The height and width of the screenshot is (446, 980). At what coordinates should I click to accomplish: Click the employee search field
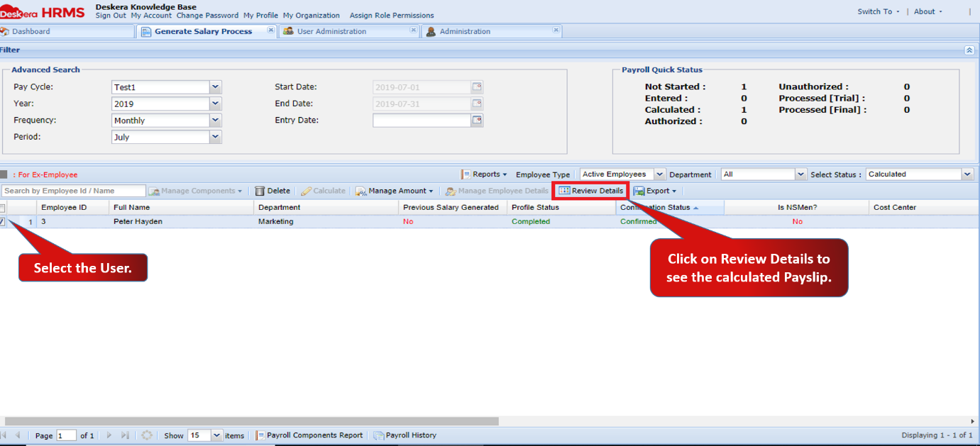pyautogui.click(x=74, y=191)
